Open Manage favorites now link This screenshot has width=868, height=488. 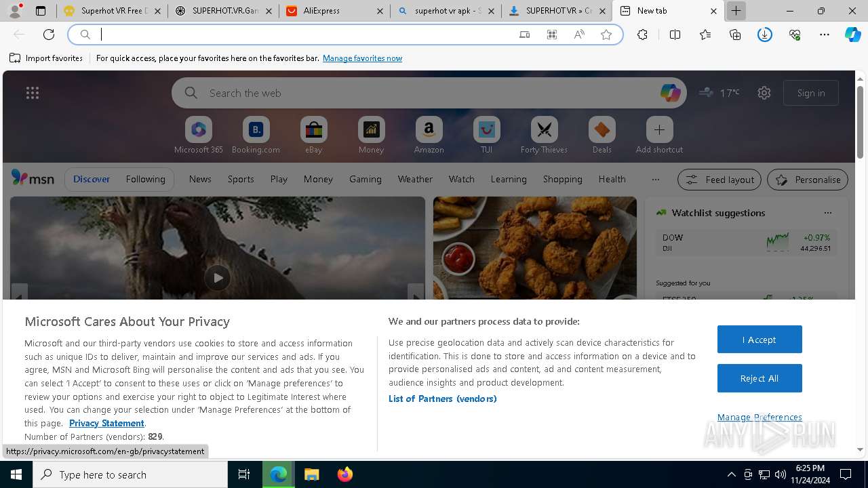362,58
